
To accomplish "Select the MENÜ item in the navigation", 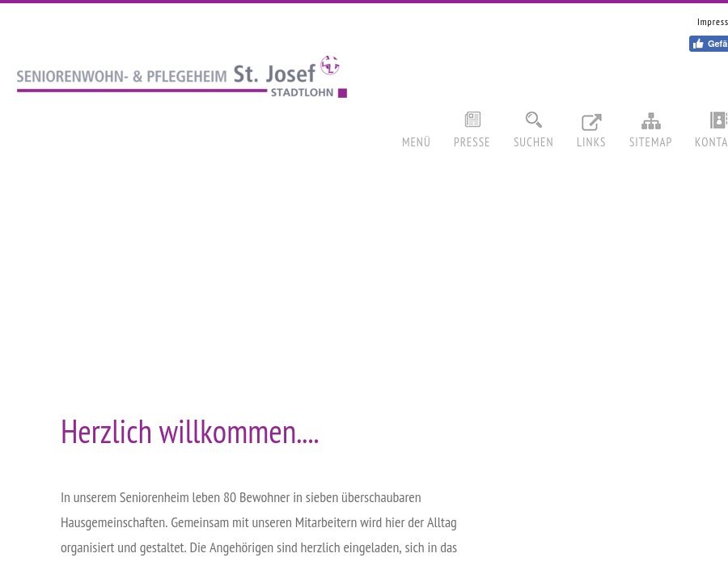I will coord(416,141).
